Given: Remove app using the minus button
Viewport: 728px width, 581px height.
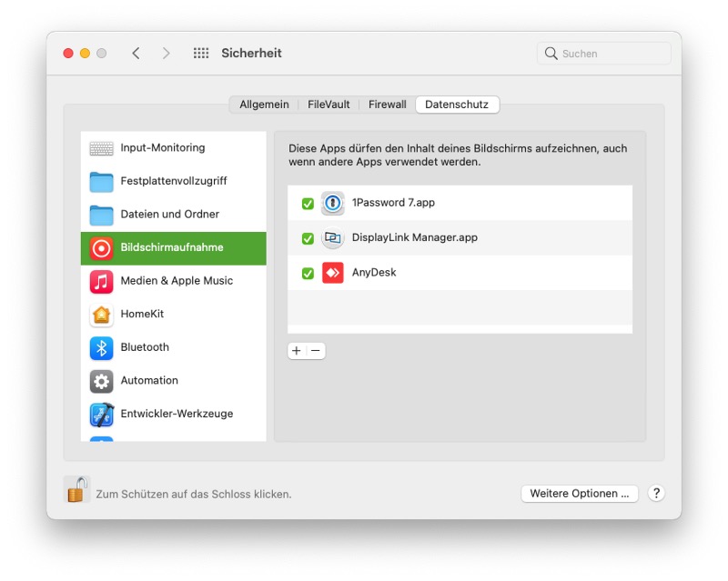Looking at the screenshot, I should pos(316,351).
